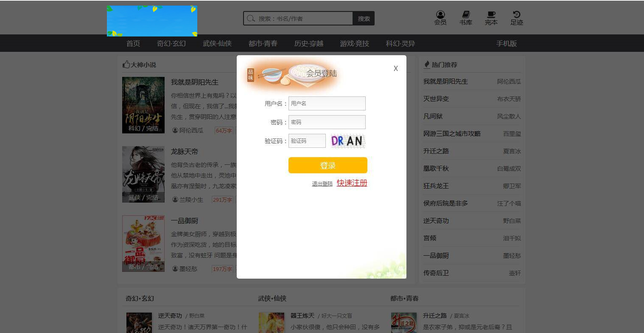Click the 退出登陆 logout link
The height and width of the screenshot is (333, 644).
click(x=322, y=184)
